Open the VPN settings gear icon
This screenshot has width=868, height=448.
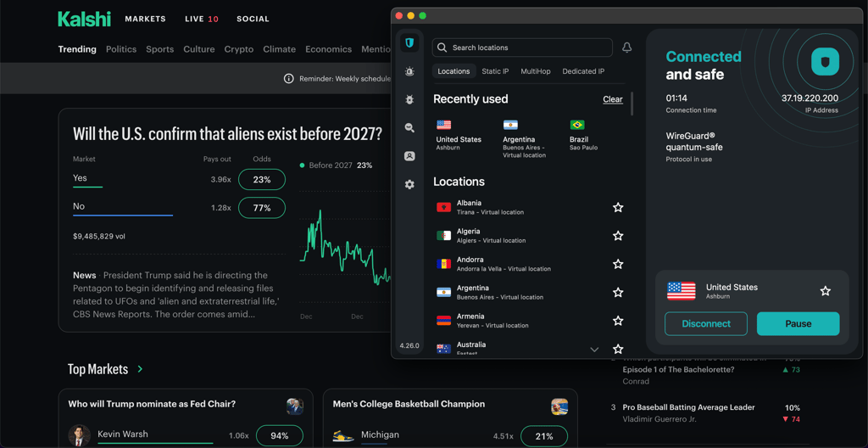tap(409, 185)
